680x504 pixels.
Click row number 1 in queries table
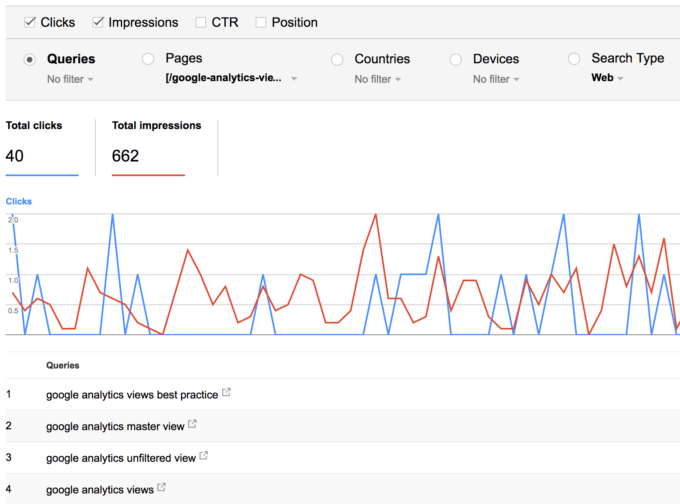coord(9,394)
